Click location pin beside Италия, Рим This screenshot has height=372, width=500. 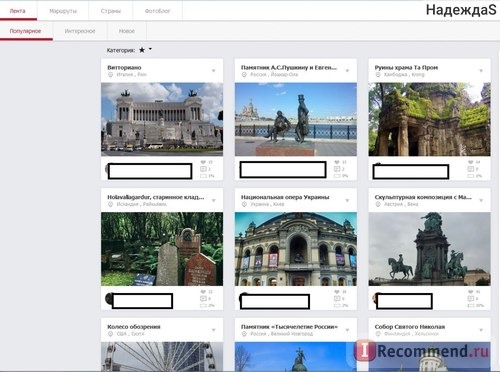110,75
